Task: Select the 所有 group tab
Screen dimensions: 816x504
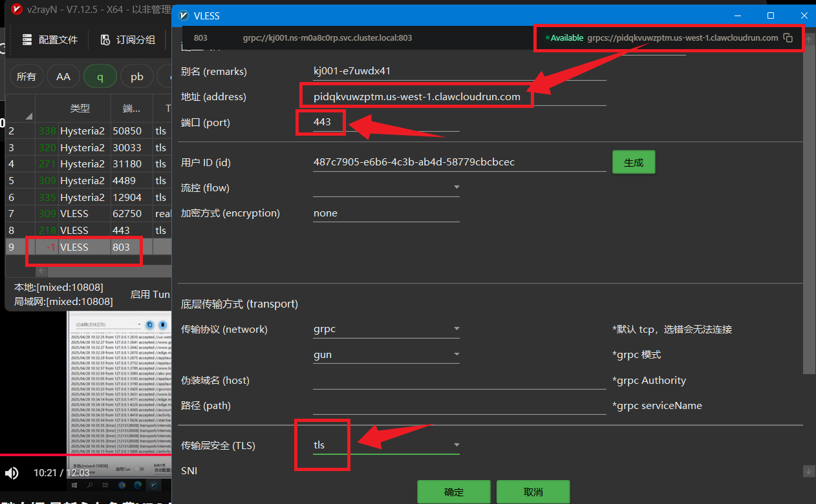Action: 27,76
